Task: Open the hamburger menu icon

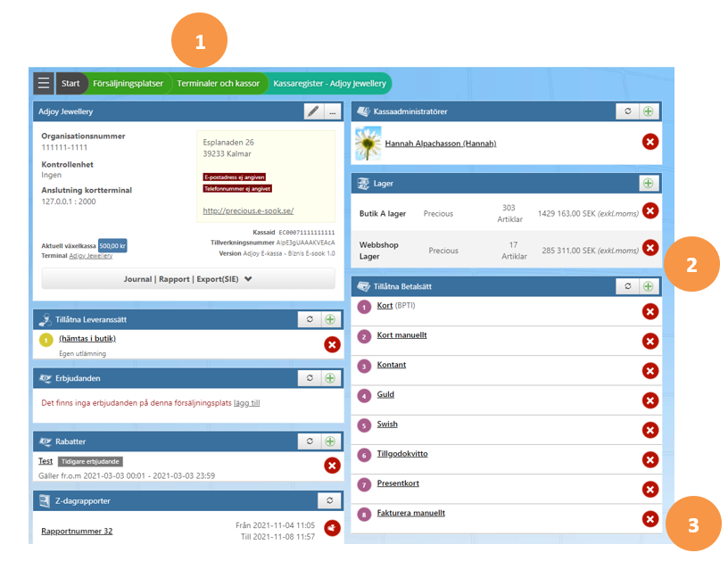Action: point(44,84)
